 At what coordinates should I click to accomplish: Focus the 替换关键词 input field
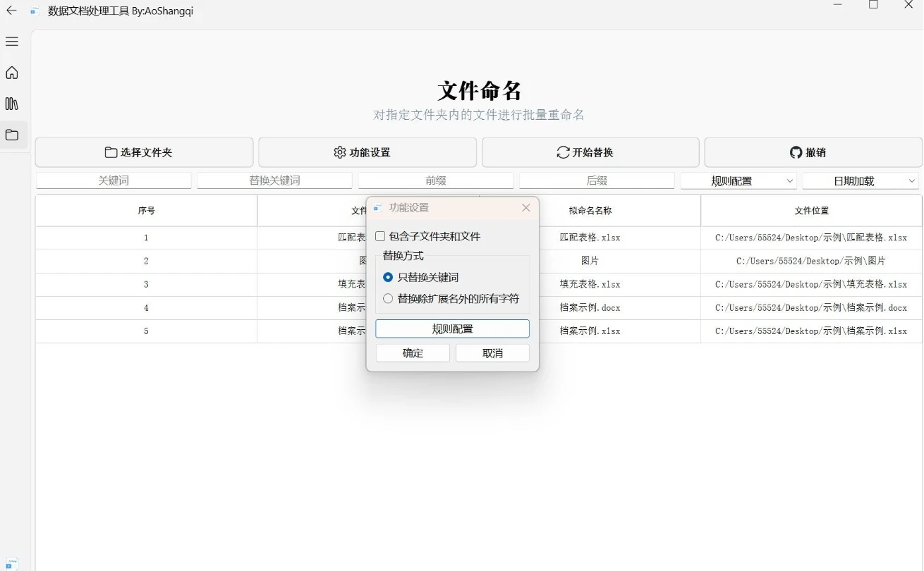[x=274, y=180]
